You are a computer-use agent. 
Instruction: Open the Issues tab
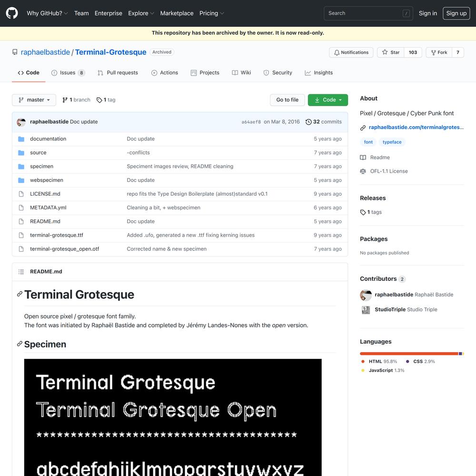tap(68, 73)
